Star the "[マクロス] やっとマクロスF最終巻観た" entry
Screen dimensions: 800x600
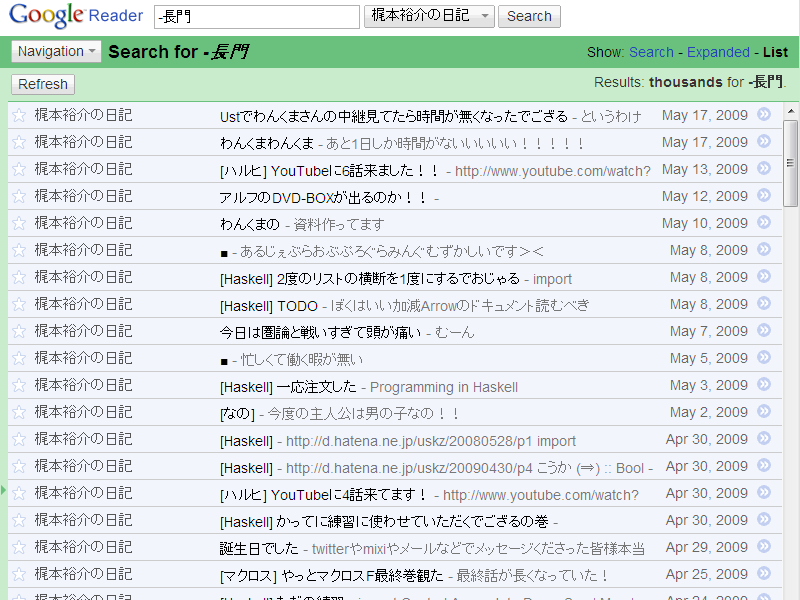pos(17,574)
